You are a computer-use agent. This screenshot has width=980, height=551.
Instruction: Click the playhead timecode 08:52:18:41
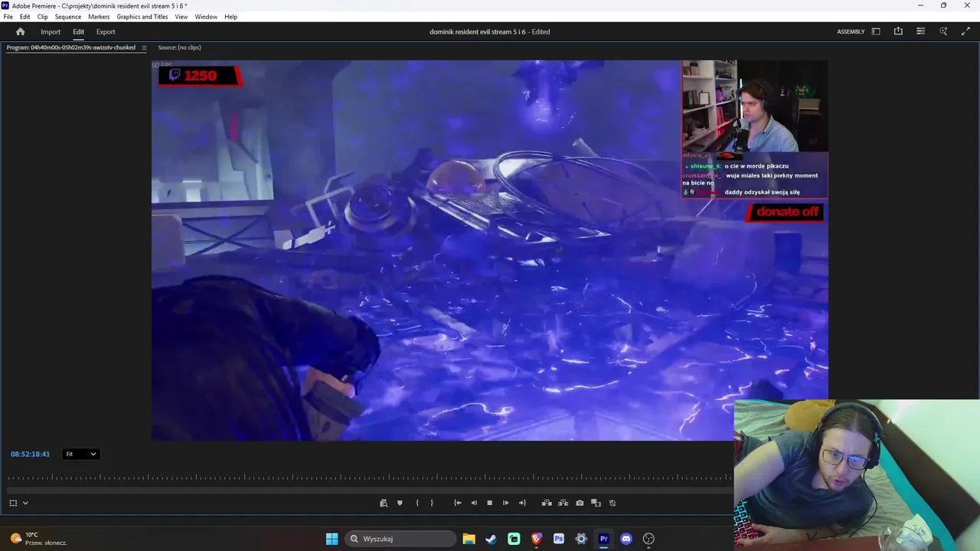click(x=30, y=454)
